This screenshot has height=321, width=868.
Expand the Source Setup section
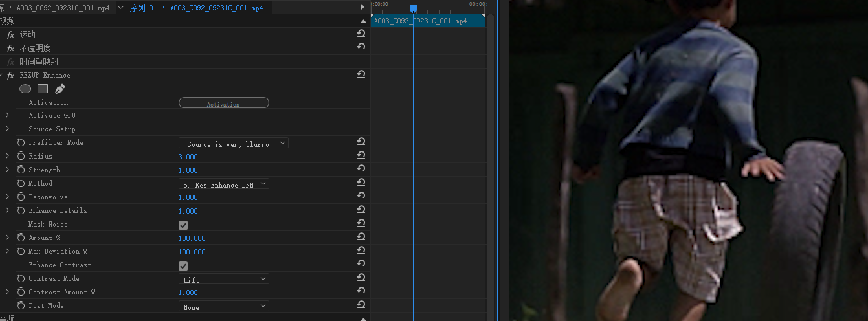point(7,129)
